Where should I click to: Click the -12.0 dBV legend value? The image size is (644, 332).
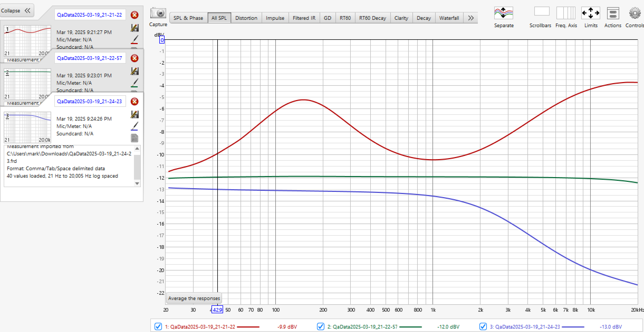448,327
